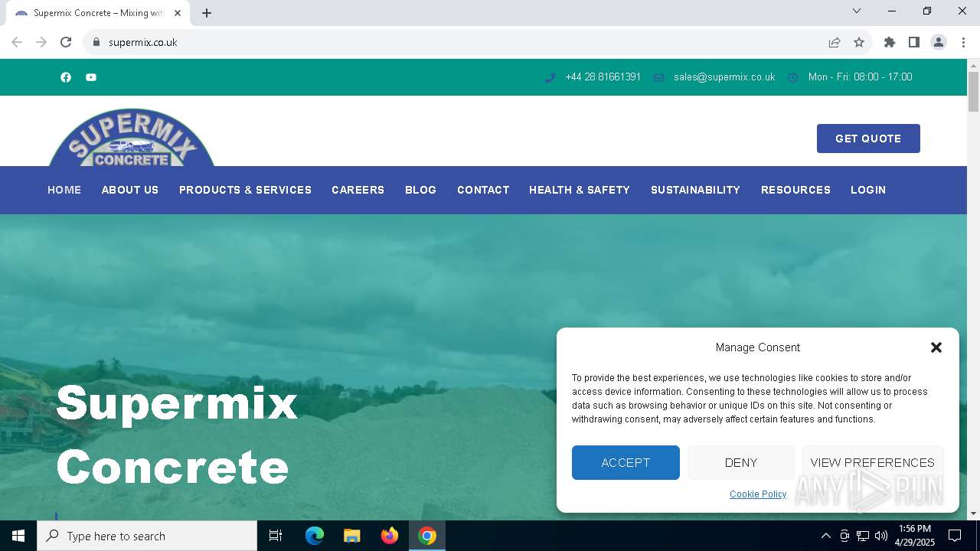The image size is (980, 551).
Task: Close the Supermix Concrete tab
Action: click(178, 13)
